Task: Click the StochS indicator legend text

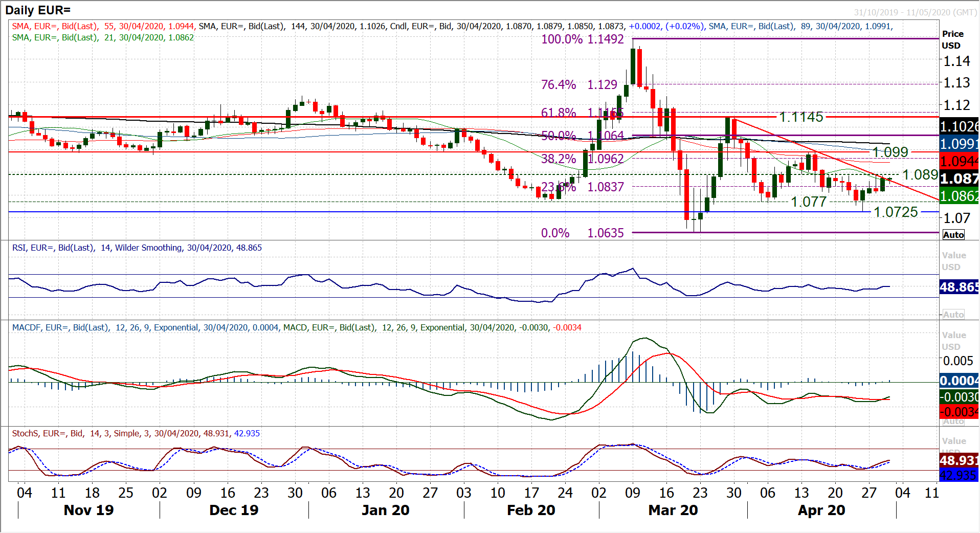Action: click(x=136, y=433)
